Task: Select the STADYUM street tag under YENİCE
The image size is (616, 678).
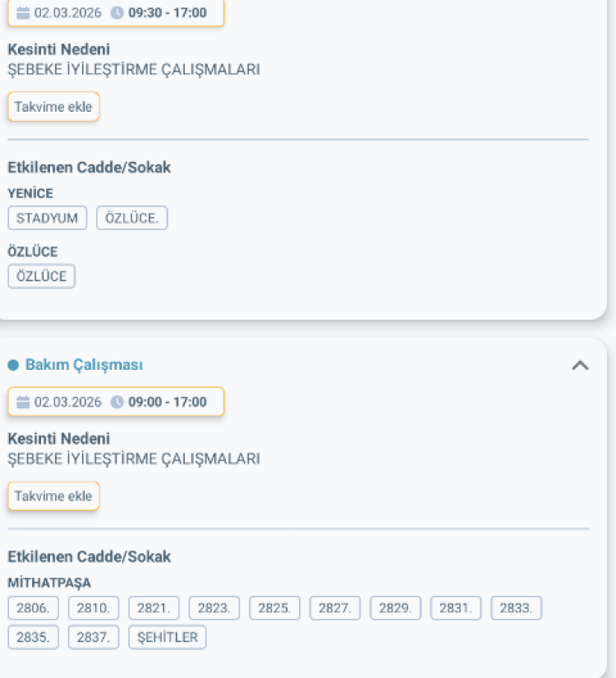Action: click(47, 218)
